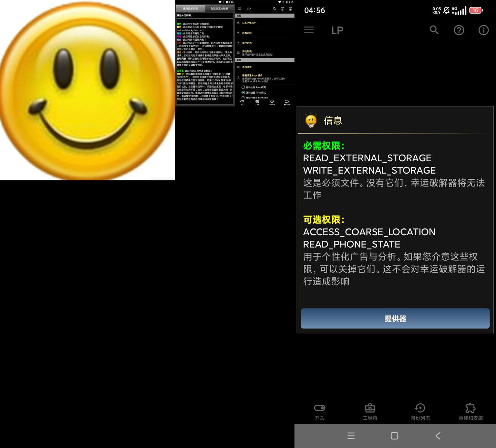Tap the Android home square button
Image resolution: width=496 pixels, height=448 pixels.
coord(394,436)
